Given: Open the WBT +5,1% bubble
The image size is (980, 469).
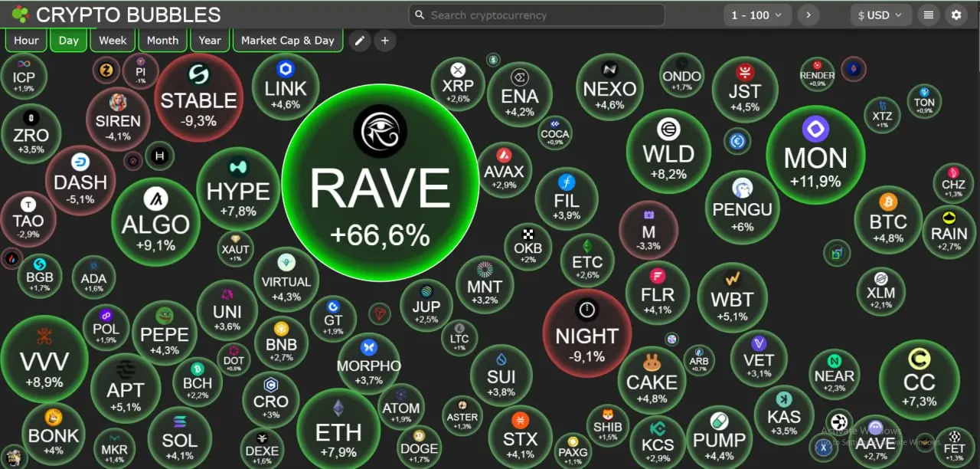Looking at the screenshot, I should (x=733, y=297).
